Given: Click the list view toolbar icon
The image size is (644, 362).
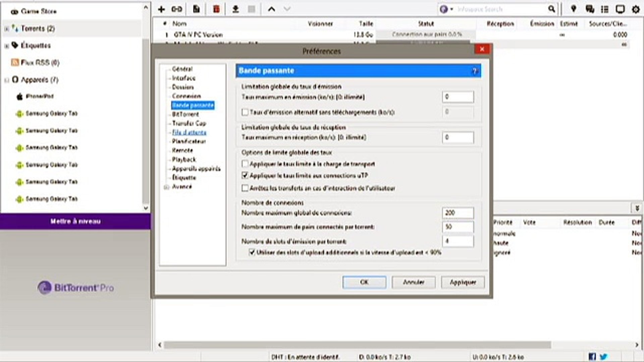Looking at the screenshot, I should point(605,9).
